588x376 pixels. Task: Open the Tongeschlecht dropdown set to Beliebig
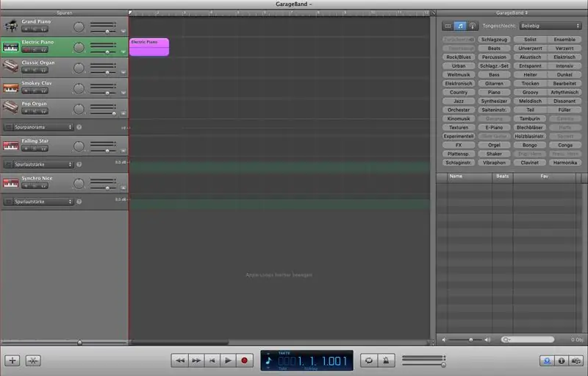coord(550,26)
